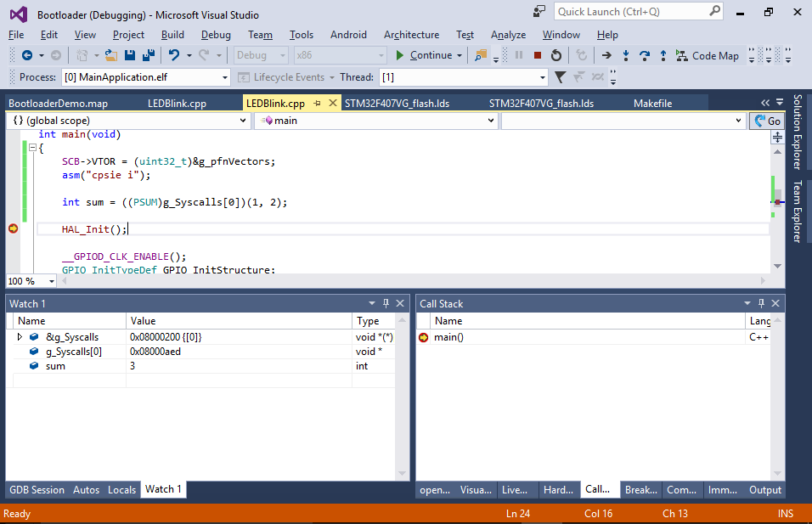The image size is (812, 524).
Task: Click the editor split window handle
Action: point(777,138)
